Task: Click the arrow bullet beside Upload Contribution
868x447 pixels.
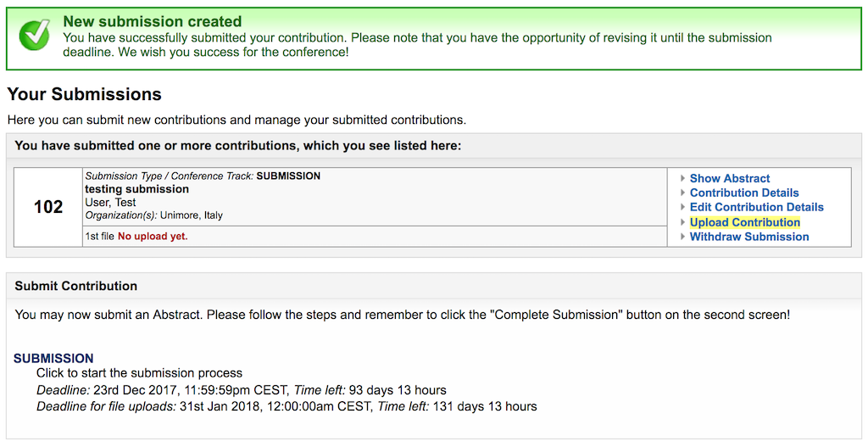Action: (x=682, y=222)
